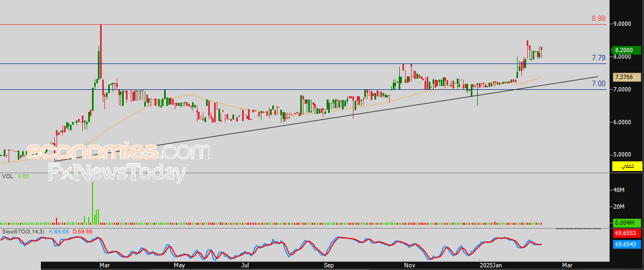Click the blue 7.00 support label
Viewport: 644px width, 270px height.
pyautogui.click(x=598, y=84)
